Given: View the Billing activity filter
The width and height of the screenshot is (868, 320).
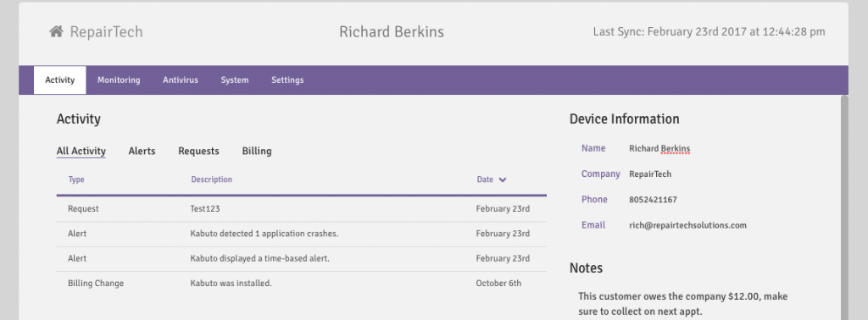Looking at the screenshot, I should click(x=257, y=151).
